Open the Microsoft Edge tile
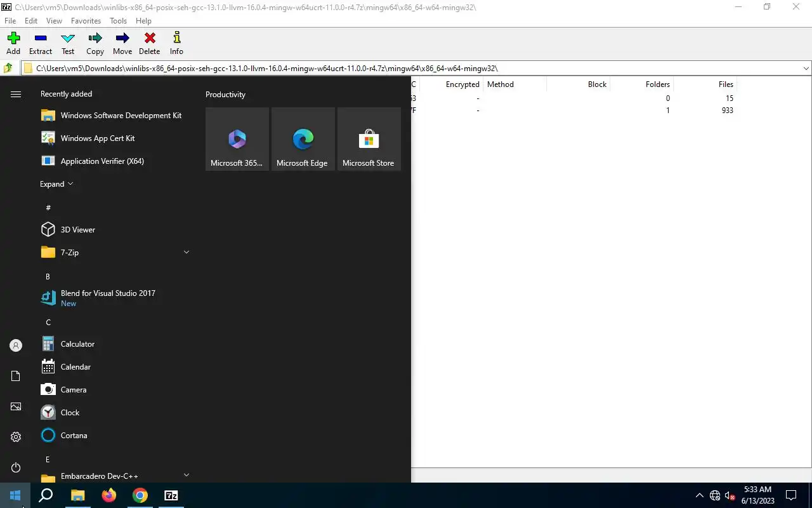The height and width of the screenshot is (508, 812). [x=303, y=138]
